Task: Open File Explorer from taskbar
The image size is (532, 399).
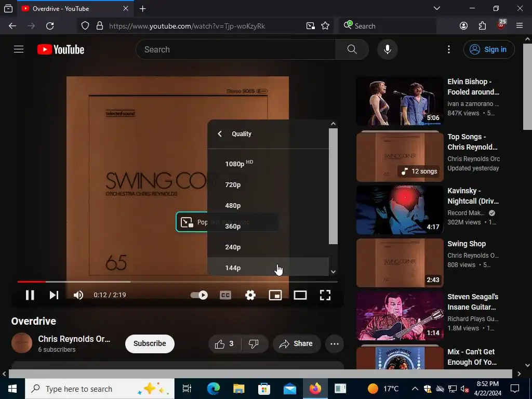Action: click(239, 389)
